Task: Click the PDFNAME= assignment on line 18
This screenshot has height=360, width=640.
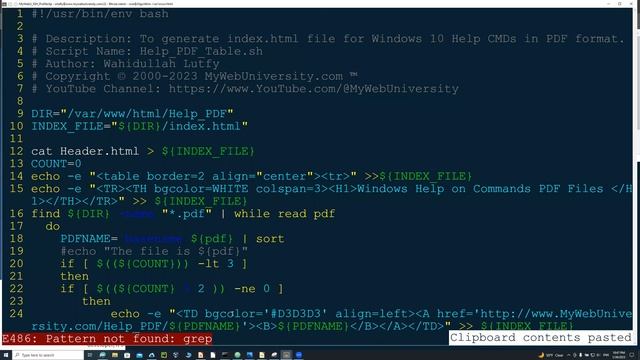Action: [89, 238]
